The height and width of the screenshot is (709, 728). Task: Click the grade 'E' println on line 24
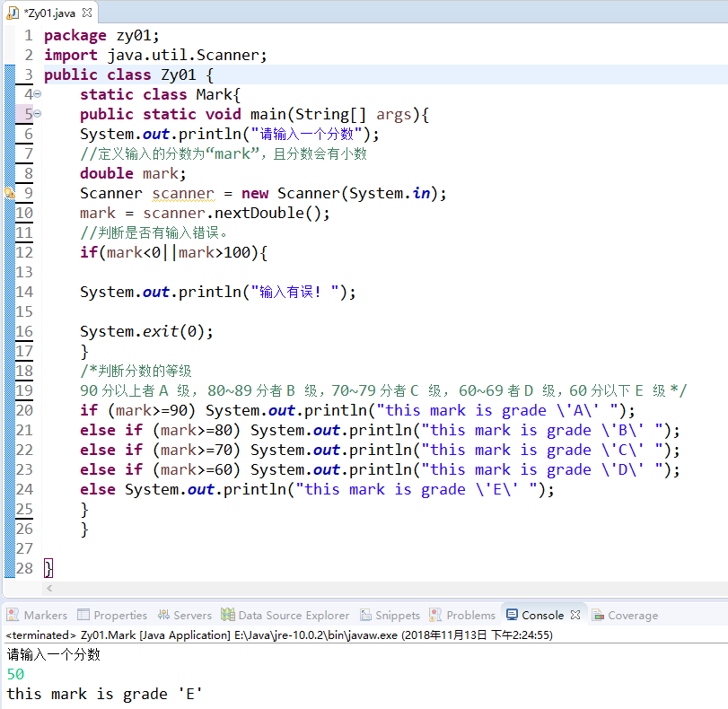339,489
